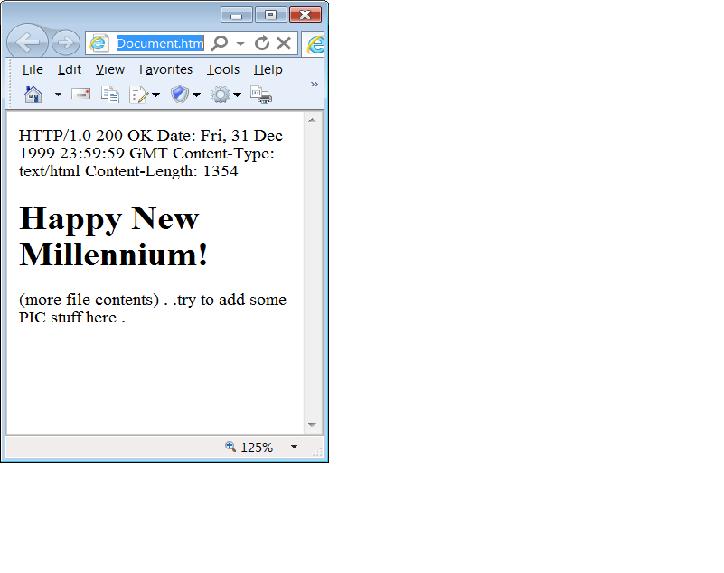Expand the zoom level dropdown arrow
The width and height of the screenshot is (724, 573).
point(294,447)
